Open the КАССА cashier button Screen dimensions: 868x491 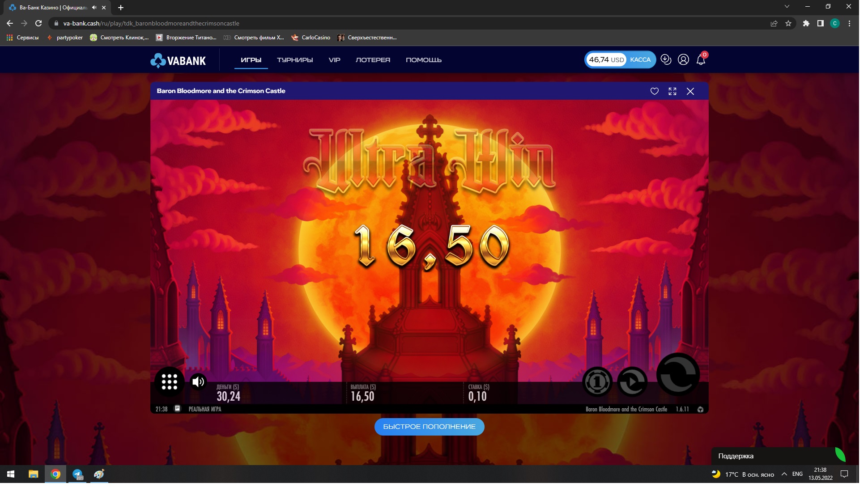640,59
